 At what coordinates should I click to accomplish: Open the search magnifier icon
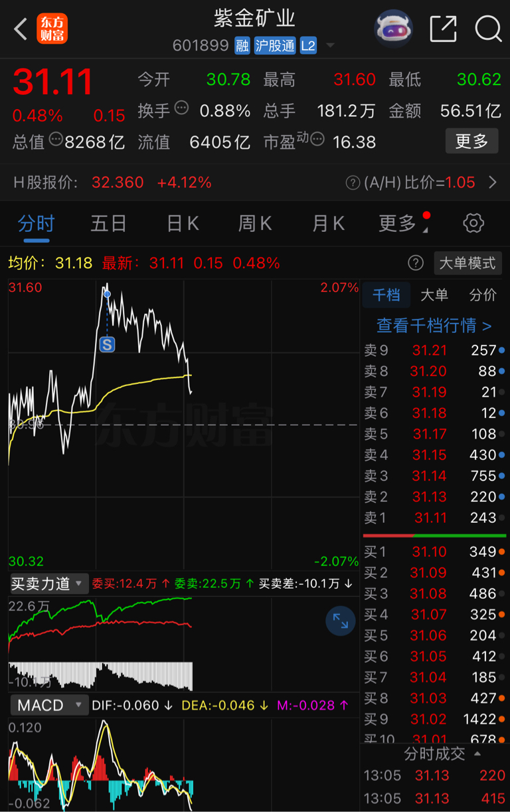pyautogui.click(x=488, y=29)
